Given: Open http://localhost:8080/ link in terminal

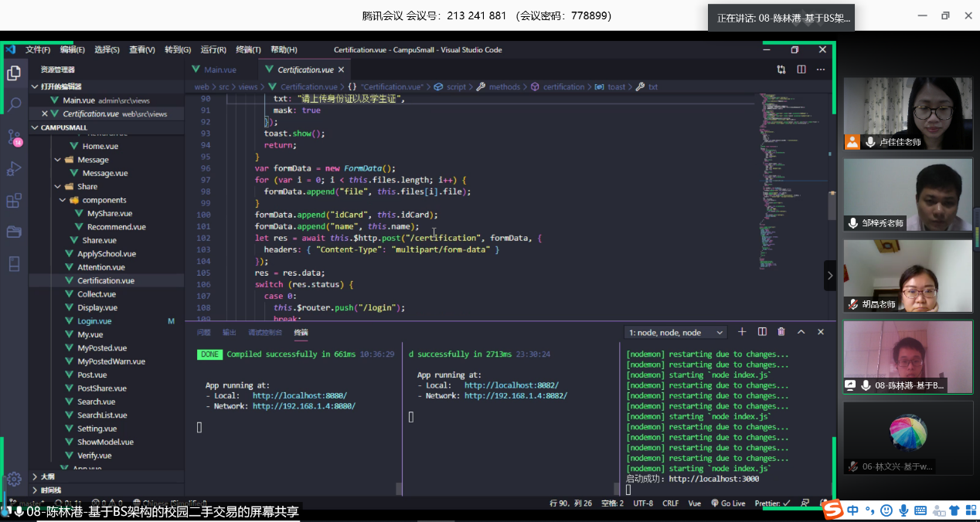Looking at the screenshot, I should (300, 395).
